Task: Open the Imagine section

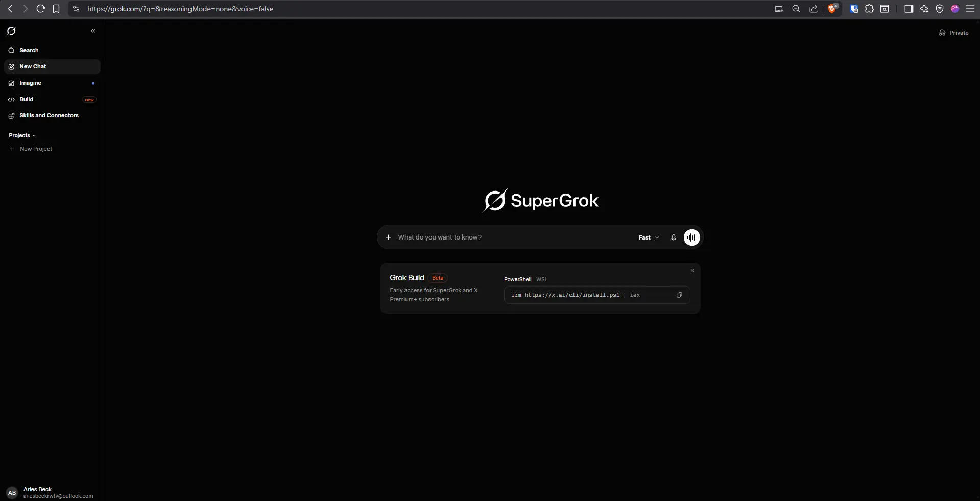Action: point(52,83)
